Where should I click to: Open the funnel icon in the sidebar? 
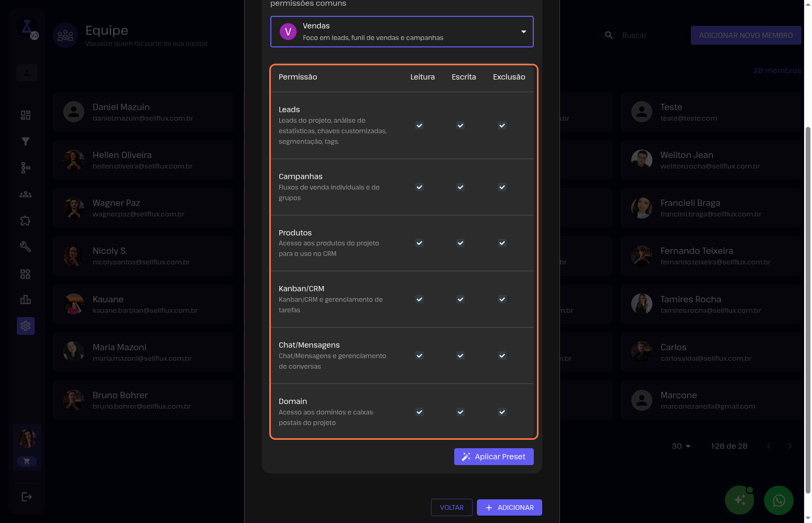tap(25, 141)
